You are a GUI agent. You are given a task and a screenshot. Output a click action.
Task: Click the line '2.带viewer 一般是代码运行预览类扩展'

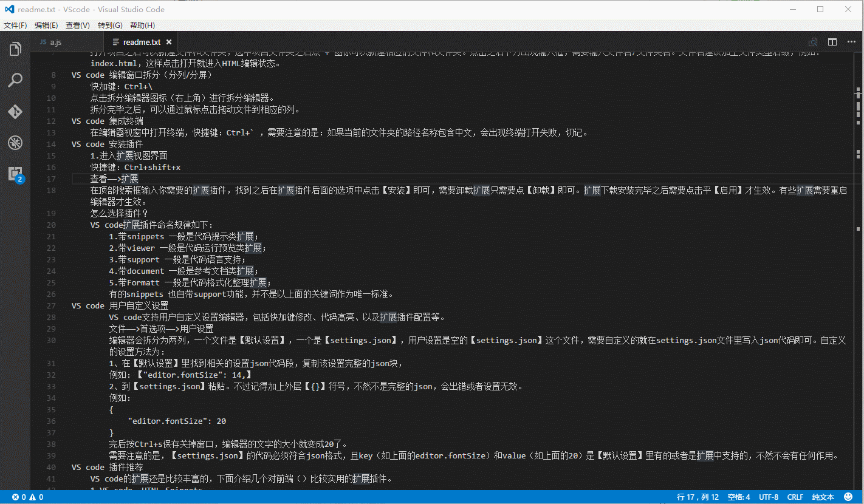(x=188, y=248)
